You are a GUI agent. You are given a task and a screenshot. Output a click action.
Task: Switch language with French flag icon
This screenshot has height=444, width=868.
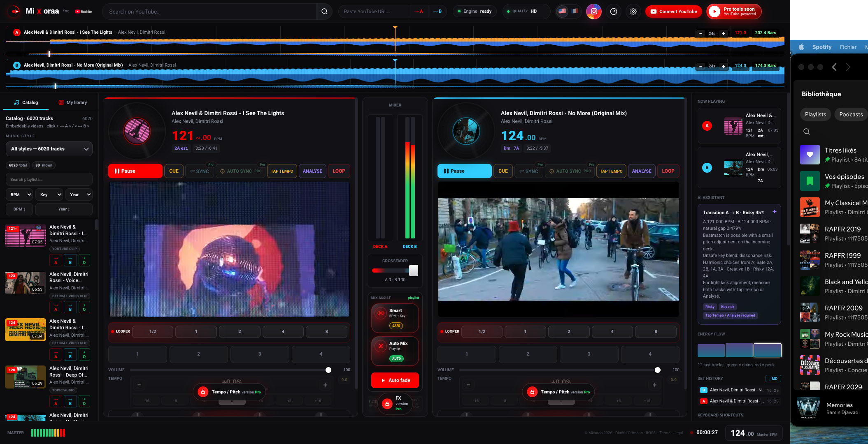(575, 12)
